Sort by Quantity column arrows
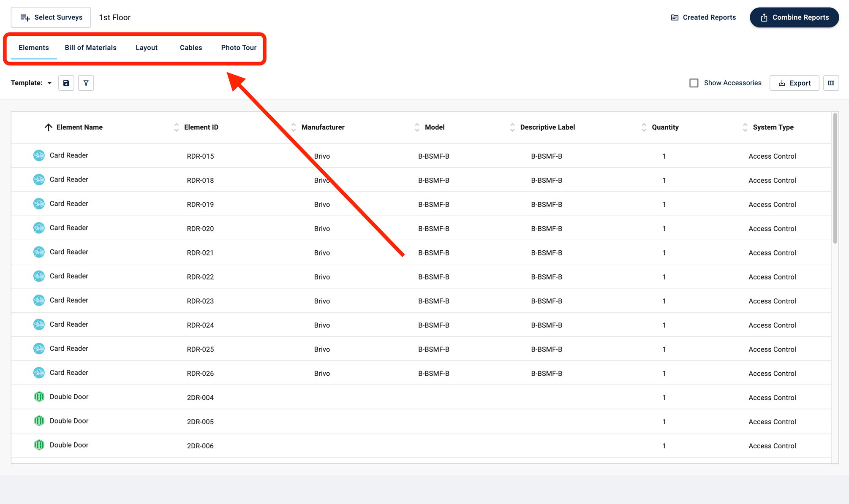This screenshot has width=849, height=504. 644,127
